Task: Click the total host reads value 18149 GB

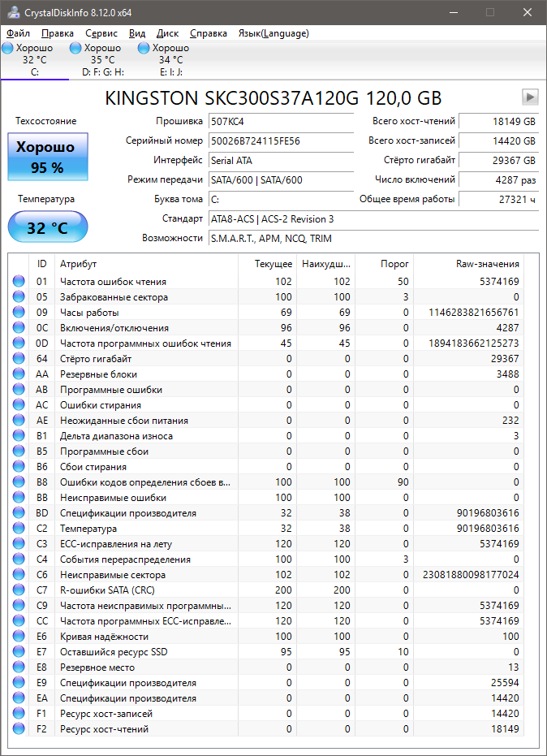Action: click(499, 122)
